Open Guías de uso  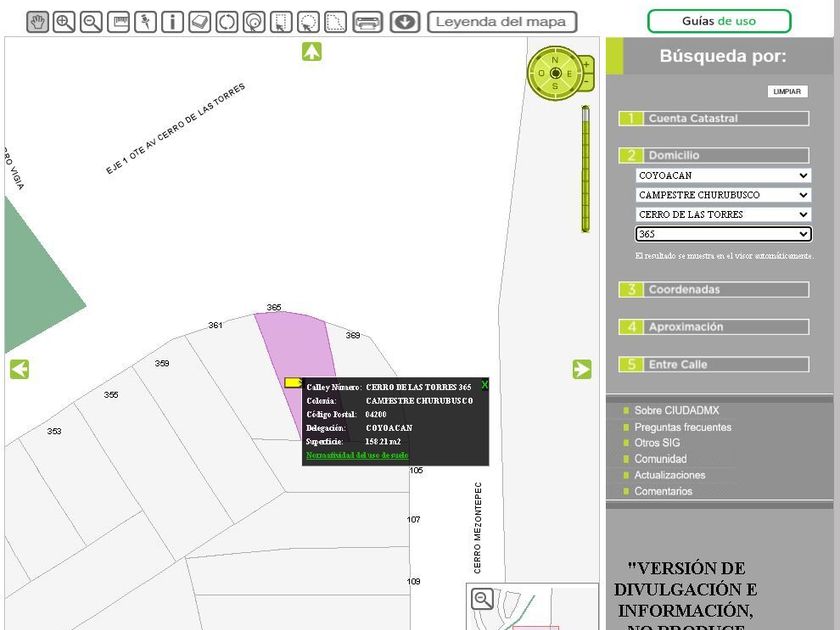tap(719, 21)
